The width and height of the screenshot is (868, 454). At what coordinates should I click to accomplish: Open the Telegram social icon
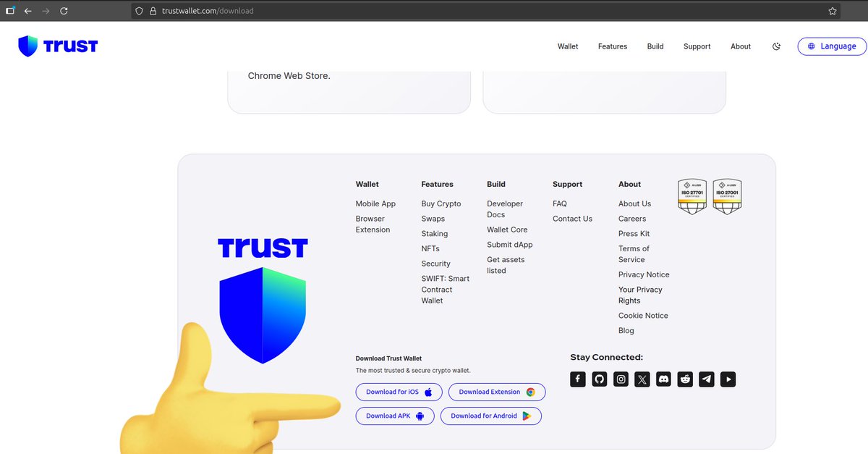coord(707,379)
